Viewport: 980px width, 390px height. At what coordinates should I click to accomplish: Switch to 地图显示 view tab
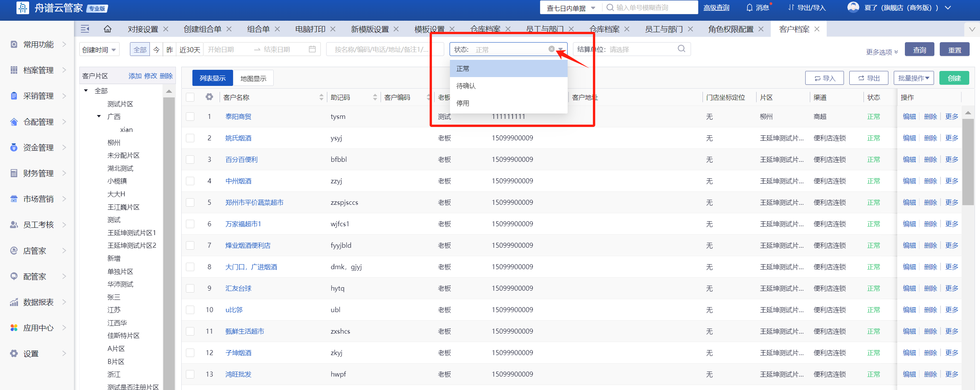click(x=253, y=78)
